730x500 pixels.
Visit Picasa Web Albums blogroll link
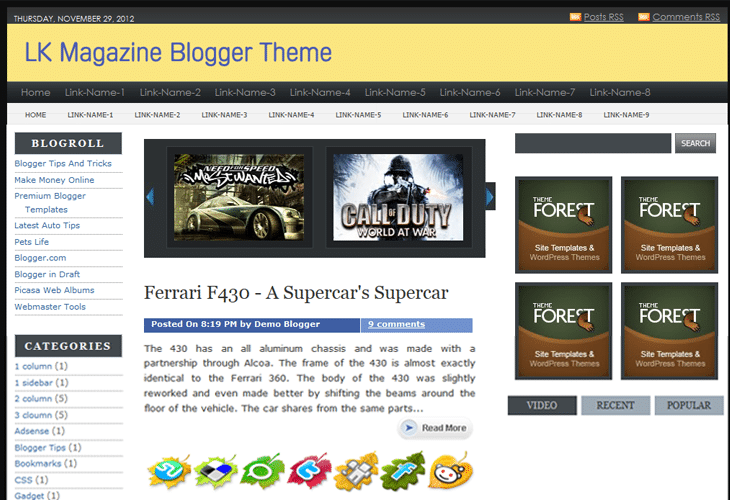(54, 290)
